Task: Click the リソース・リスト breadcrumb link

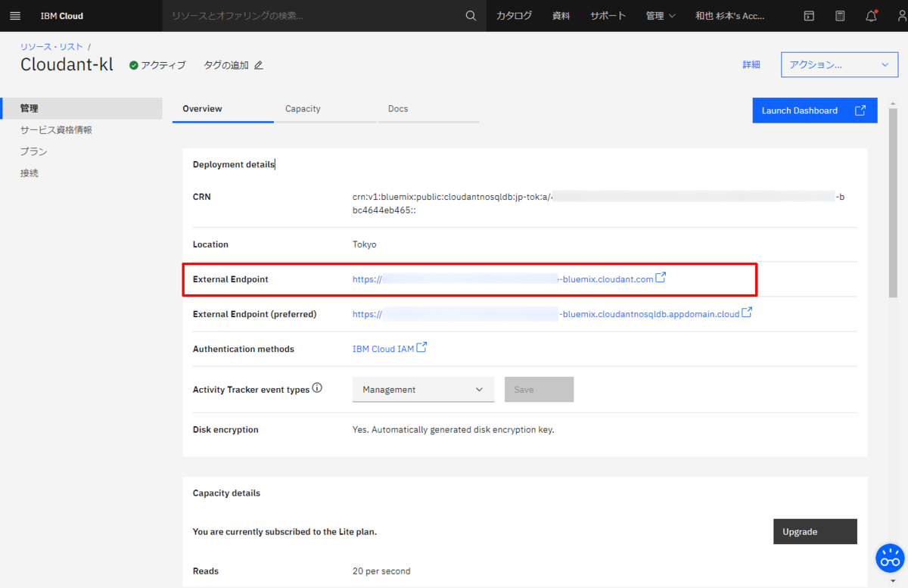Action: [51, 46]
